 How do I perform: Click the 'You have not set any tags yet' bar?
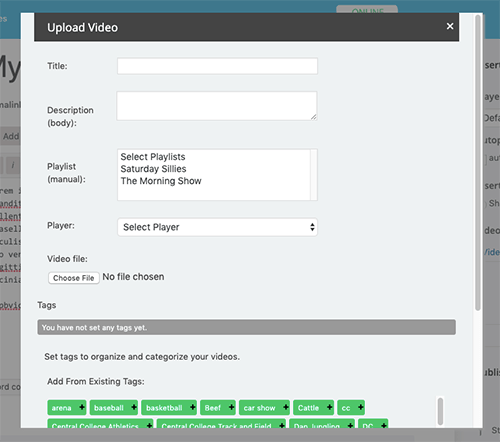247,327
